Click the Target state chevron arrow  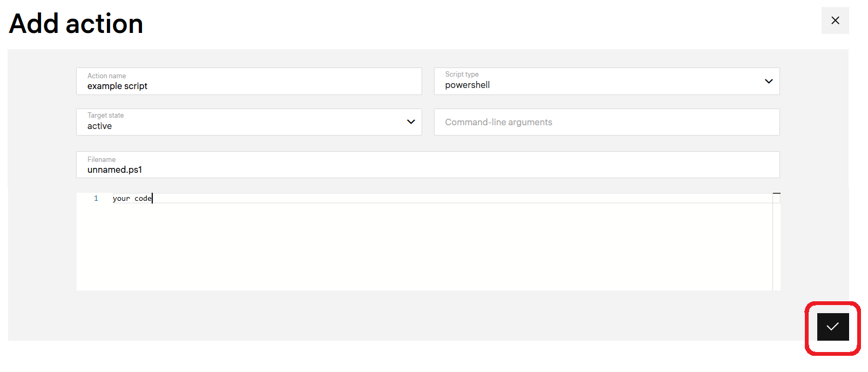tap(411, 122)
